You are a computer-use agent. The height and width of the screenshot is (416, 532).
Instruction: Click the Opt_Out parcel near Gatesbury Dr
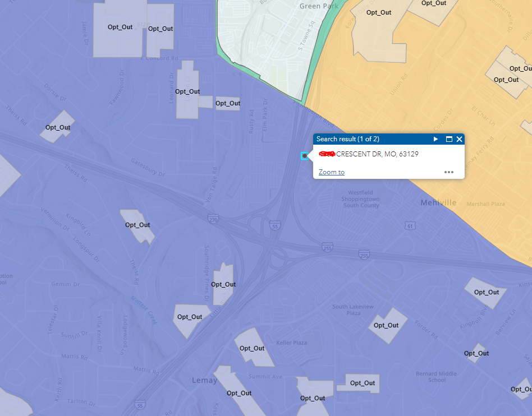137,224
